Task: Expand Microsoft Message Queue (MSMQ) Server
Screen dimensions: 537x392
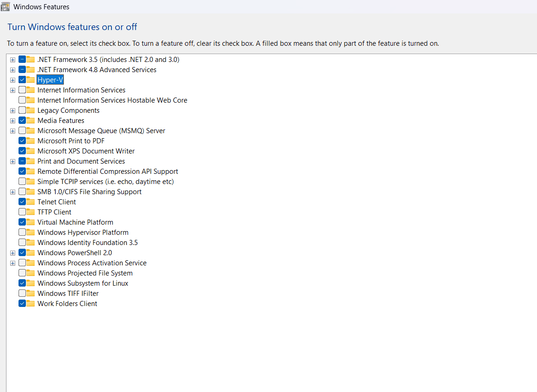Action: (x=12, y=131)
